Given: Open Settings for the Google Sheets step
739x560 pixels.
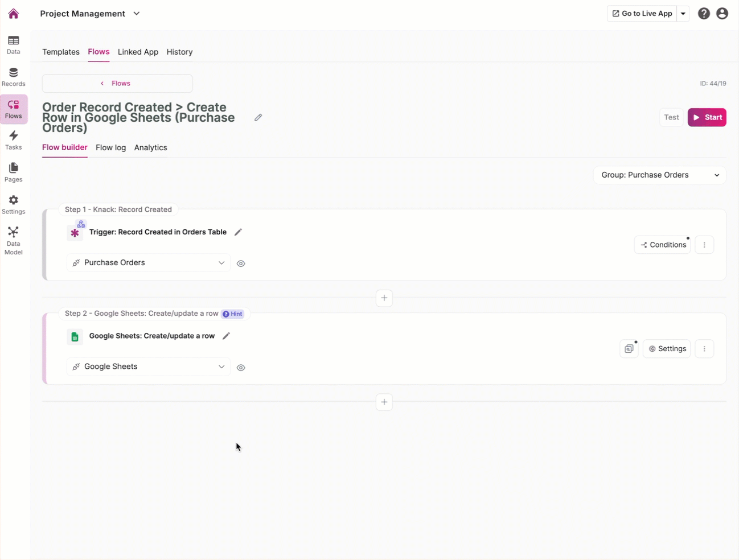Looking at the screenshot, I should coord(667,349).
